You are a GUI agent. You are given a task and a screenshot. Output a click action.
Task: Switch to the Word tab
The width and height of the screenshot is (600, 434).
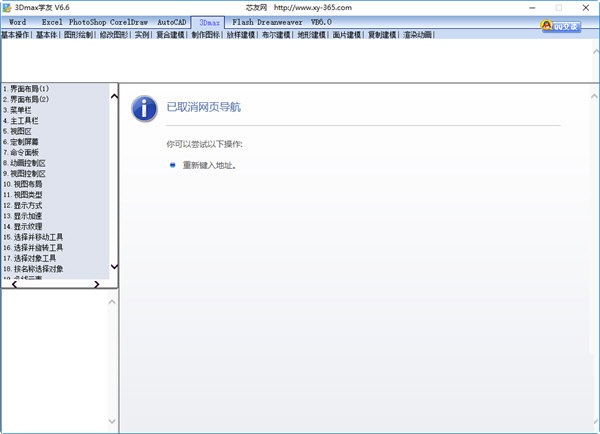coord(18,22)
